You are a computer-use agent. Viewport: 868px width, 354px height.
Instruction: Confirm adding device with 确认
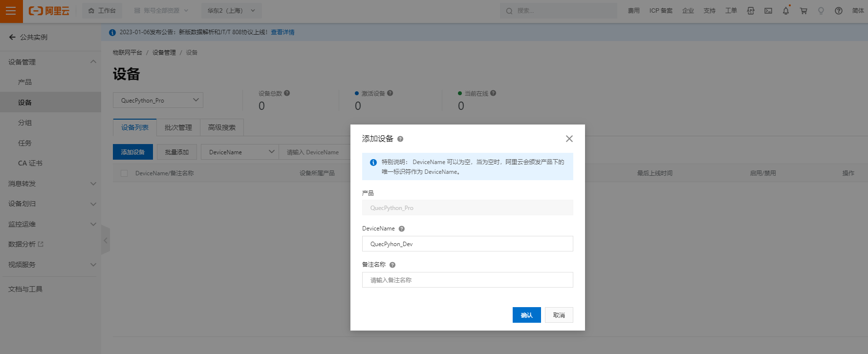click(527, 315)
